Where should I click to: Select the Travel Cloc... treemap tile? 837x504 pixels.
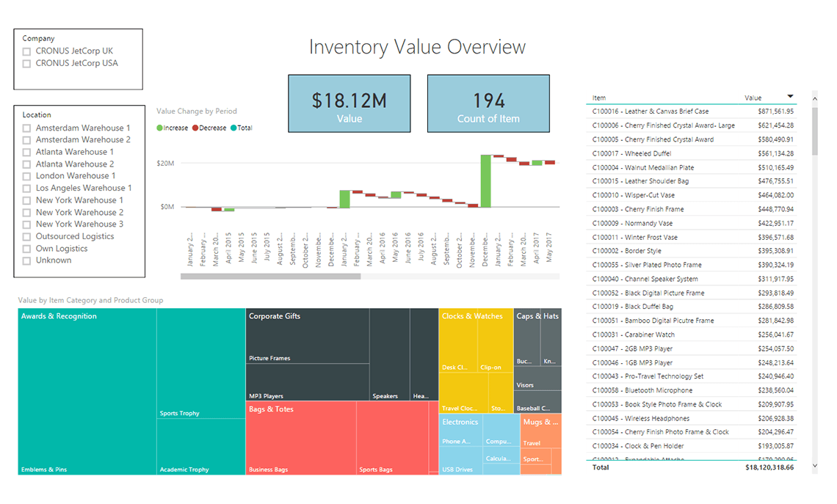point(463,394)
